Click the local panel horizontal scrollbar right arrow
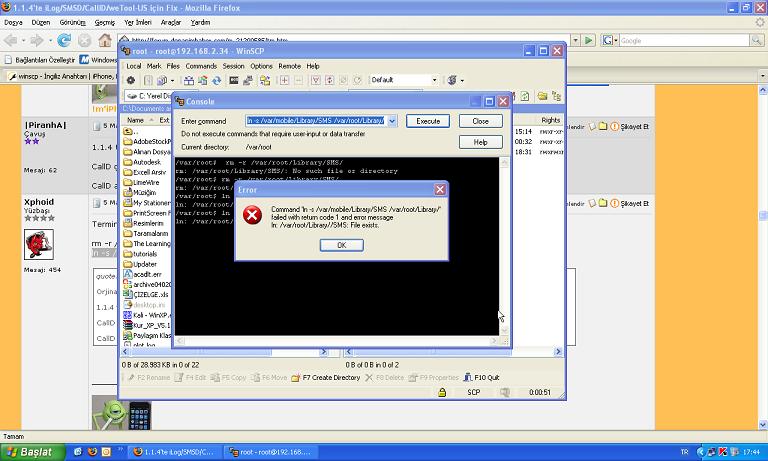This screenshot has width=768, height=461. [x=323, y=352]
